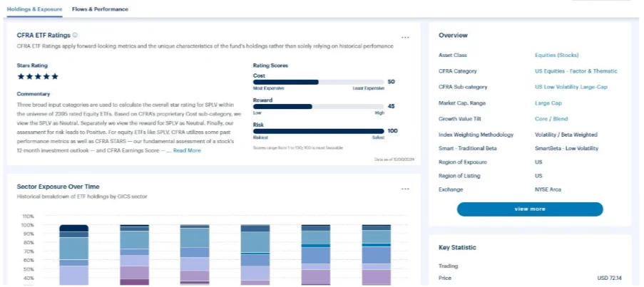Viewport: 644px width, 287px height.
Task: Open the Equities (Stocks) asset class link
Action: point(556,56)
